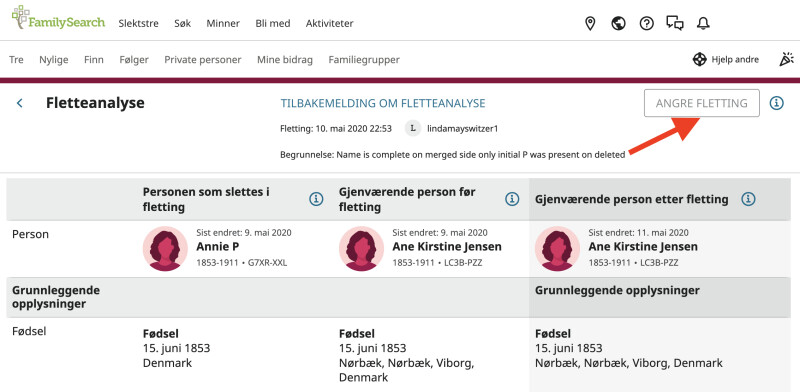The image size is (800, 392).
Task: Switch to the Tre tab
Action: tap(16, 60)
